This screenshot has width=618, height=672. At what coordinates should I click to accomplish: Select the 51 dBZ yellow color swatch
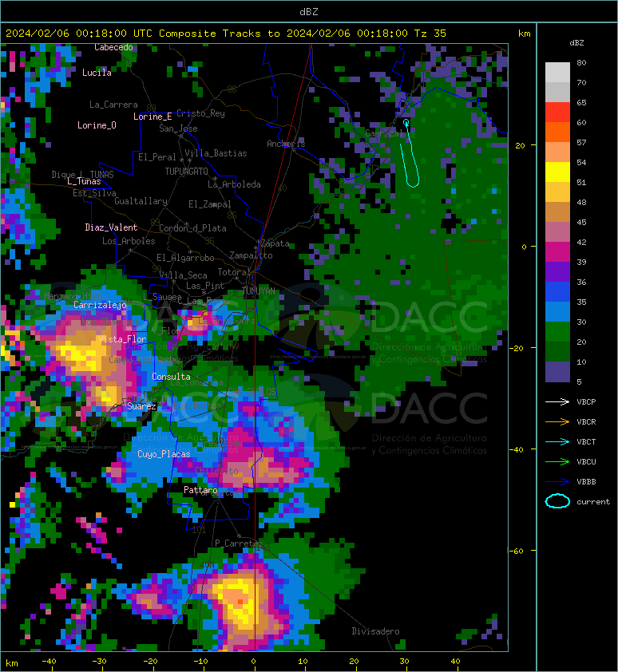[x=557, y=172]
